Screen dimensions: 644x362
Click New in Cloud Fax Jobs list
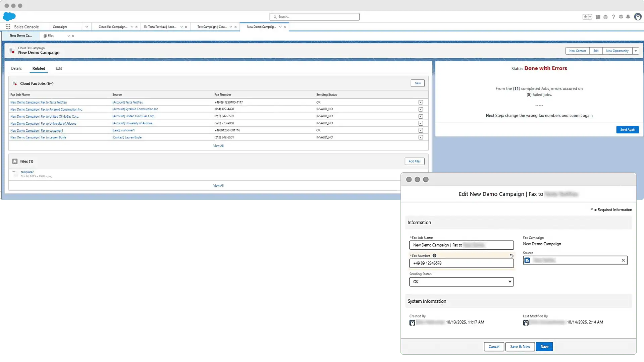click(418, 83)
